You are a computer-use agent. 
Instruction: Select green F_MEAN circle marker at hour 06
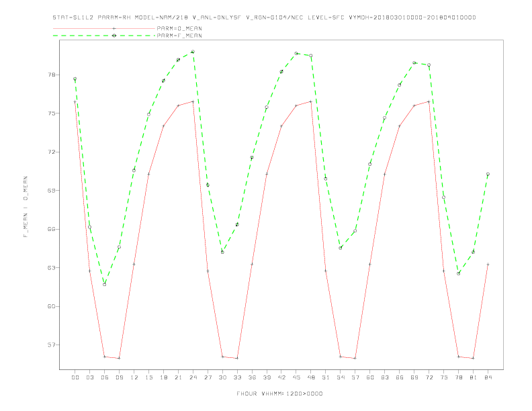click(105, 285)
